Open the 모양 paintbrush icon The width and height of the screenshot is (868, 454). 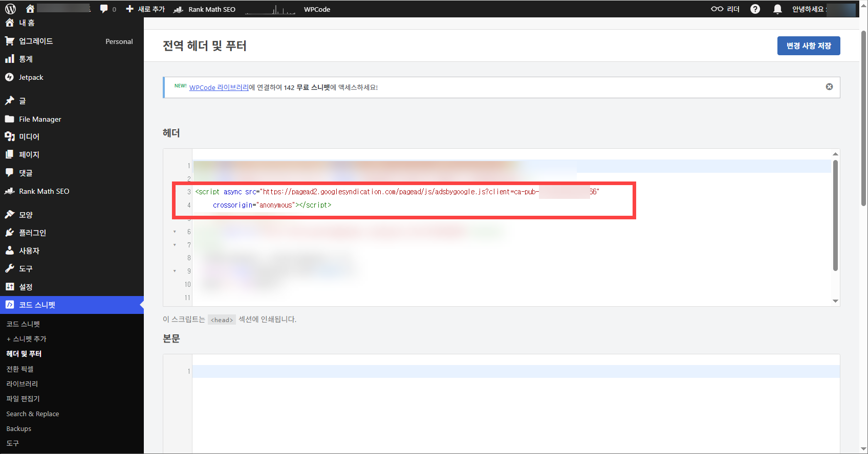[9, 215]
